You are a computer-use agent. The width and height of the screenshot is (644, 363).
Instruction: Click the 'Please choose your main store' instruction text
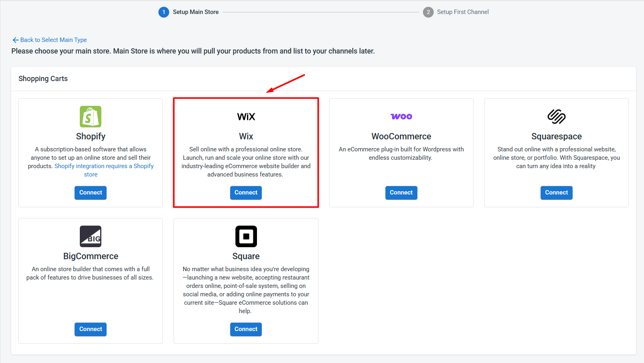pos(193,51)
